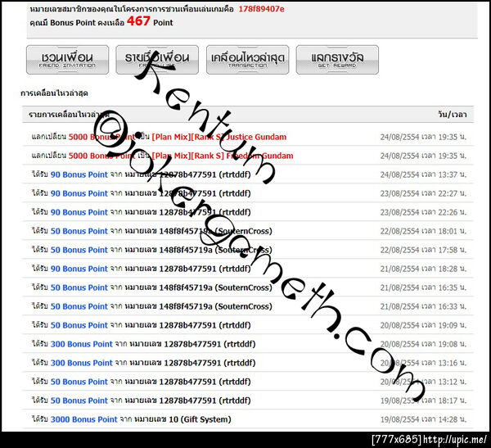Select the Freedom Gundam exchange row

(x=248, y=156)
